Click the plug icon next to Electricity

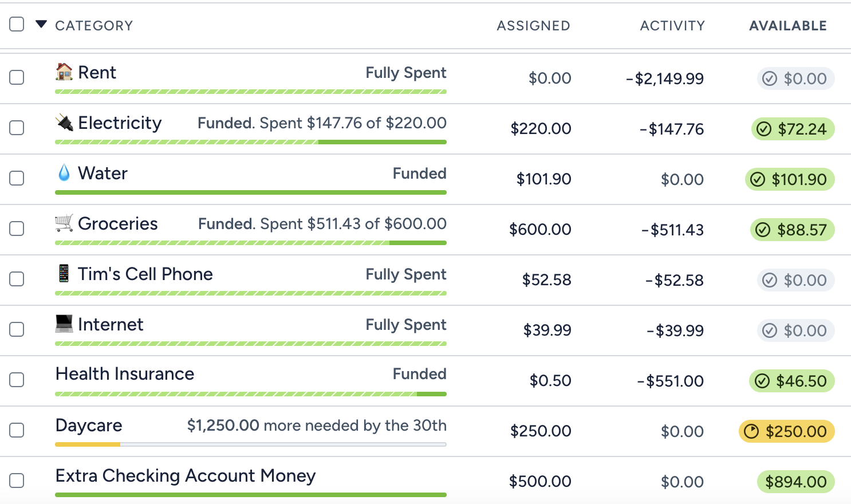pos(64,123)
